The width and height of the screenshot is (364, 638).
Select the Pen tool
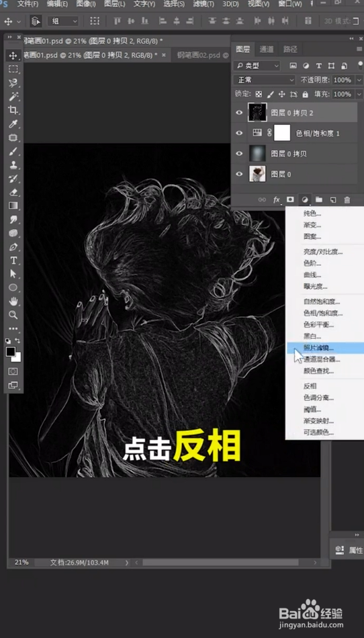coord(13,247)
